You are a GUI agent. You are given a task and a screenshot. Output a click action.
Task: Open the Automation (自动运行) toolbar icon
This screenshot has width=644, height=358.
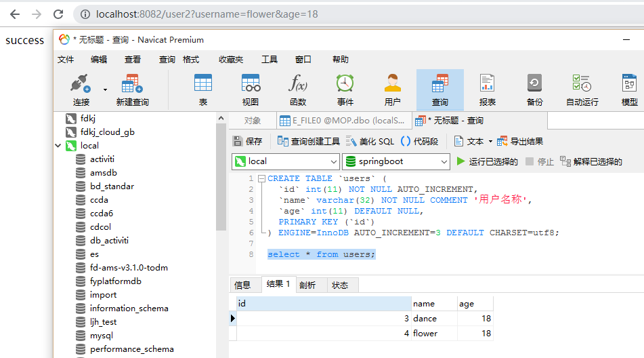(582, 90)
